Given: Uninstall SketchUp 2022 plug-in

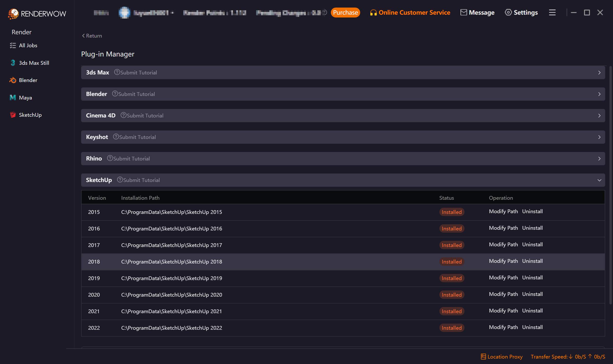Looking at the screenshot, I should (532, 327).
